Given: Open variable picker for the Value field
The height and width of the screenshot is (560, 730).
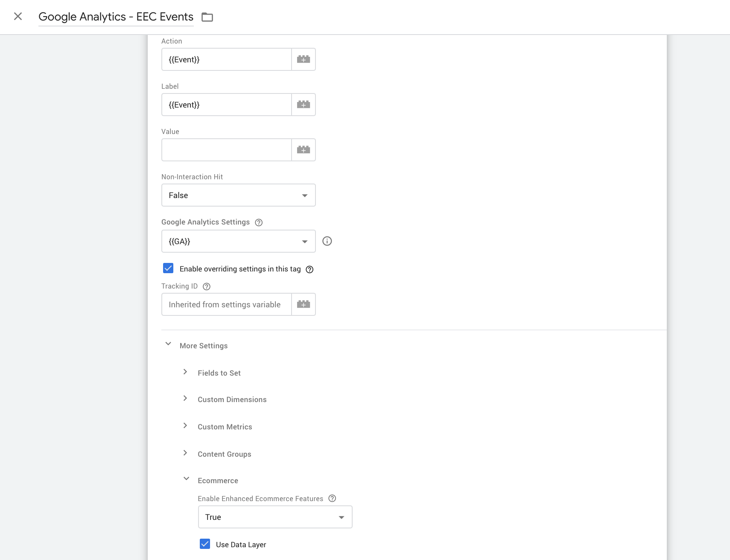Looking at the screenshot, I should [x=304, y=150].
